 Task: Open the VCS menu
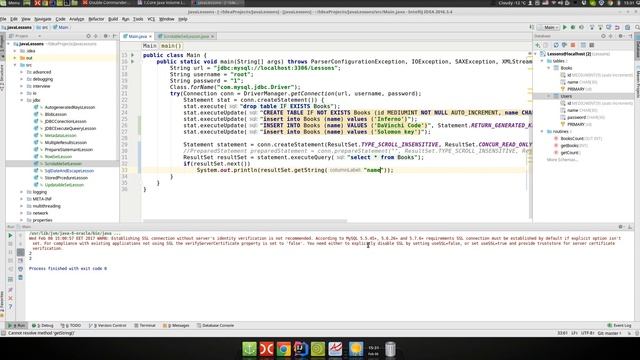(151, 19)
